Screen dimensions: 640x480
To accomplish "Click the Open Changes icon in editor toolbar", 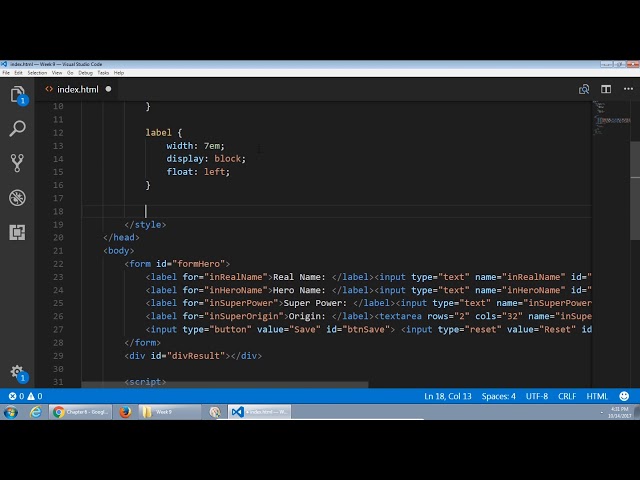I will coord(584,89).
